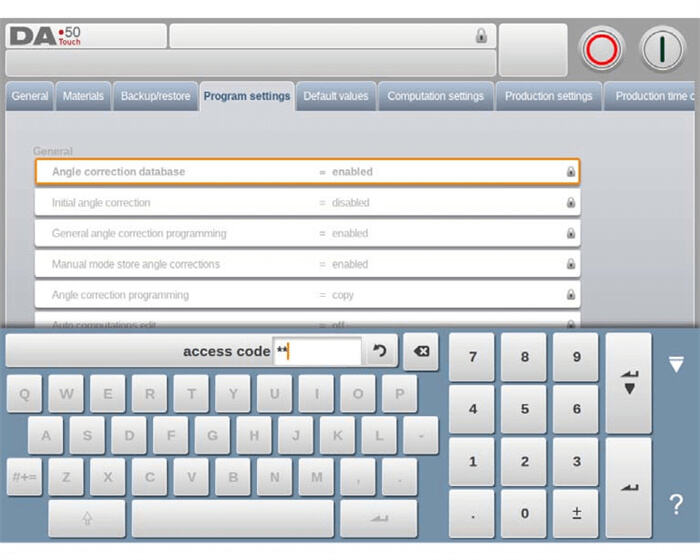
Task: Click the undo arrow beside access code
Action: pos(381,352)
